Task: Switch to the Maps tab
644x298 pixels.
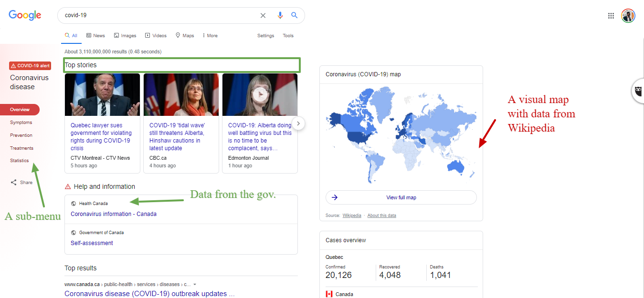Action: (185, 36)
